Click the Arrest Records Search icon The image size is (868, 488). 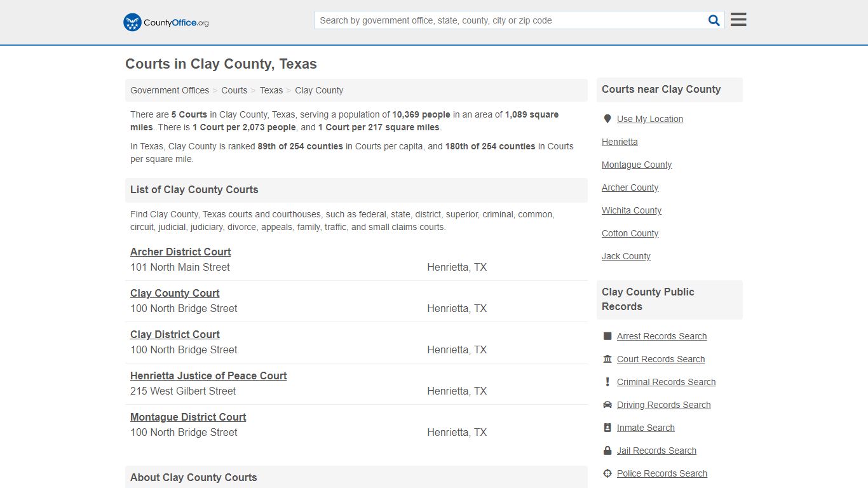tap(607, 336)
